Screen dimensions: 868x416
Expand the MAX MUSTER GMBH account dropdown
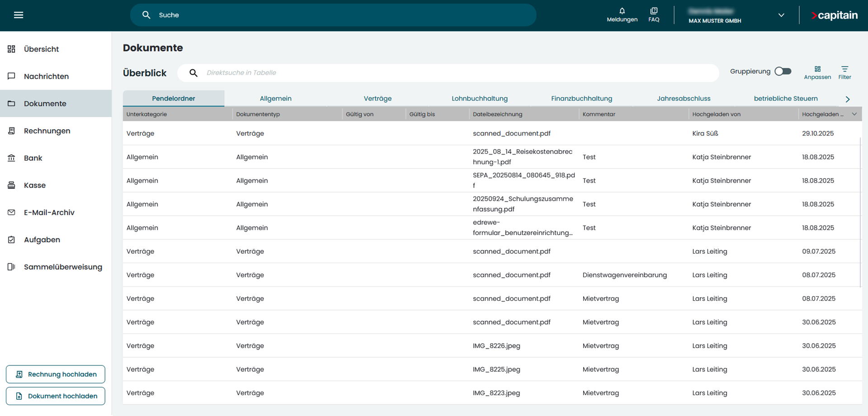click(781, 15)
